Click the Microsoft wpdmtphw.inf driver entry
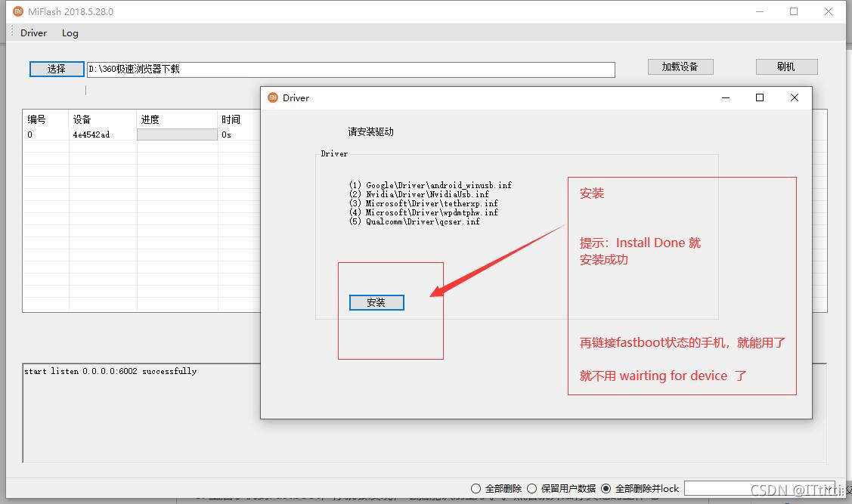This screenshot has width=852, height=504. 424,212
